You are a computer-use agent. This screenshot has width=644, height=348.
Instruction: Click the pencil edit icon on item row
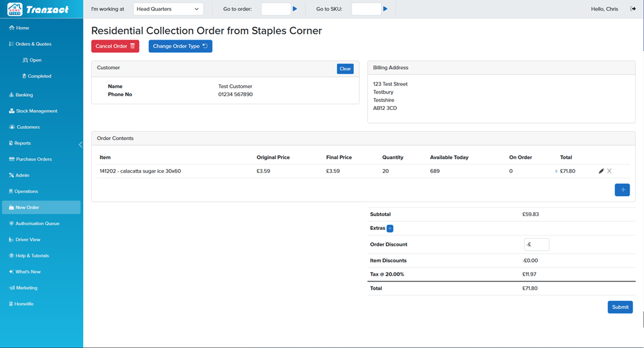[x=601, y=171]
